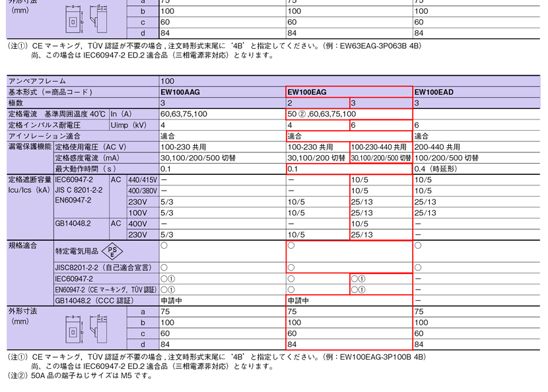Click the 400/380V voltage row label

click(143, 191)
